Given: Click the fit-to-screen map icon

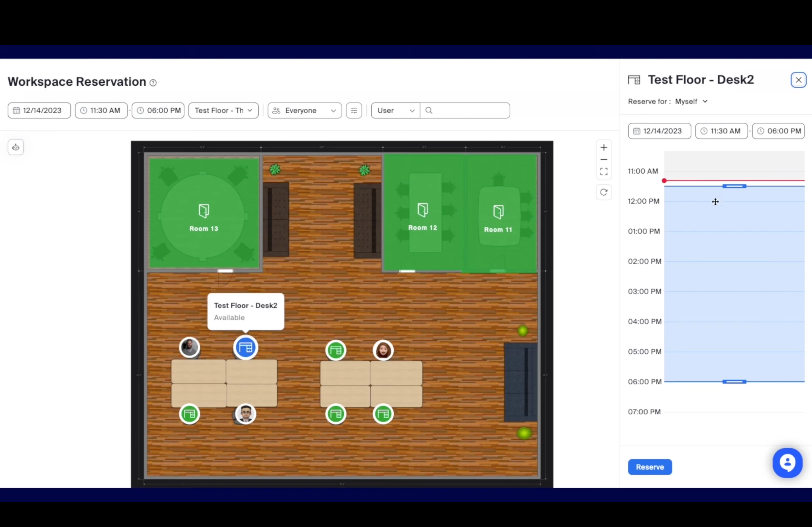Looking at the screenshot, I should pyautogui.click(x=604, y=171).
